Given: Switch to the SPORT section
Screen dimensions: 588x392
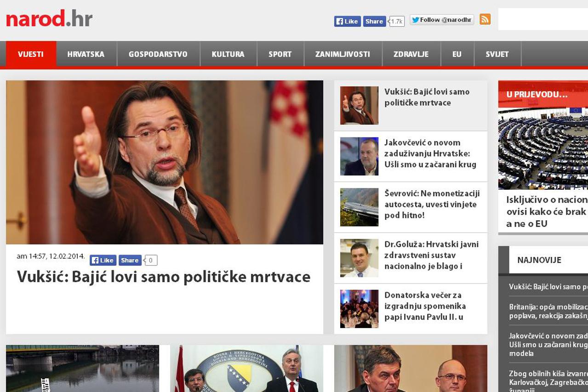Looking at the screenshot, I should click(x=280, y=54).
